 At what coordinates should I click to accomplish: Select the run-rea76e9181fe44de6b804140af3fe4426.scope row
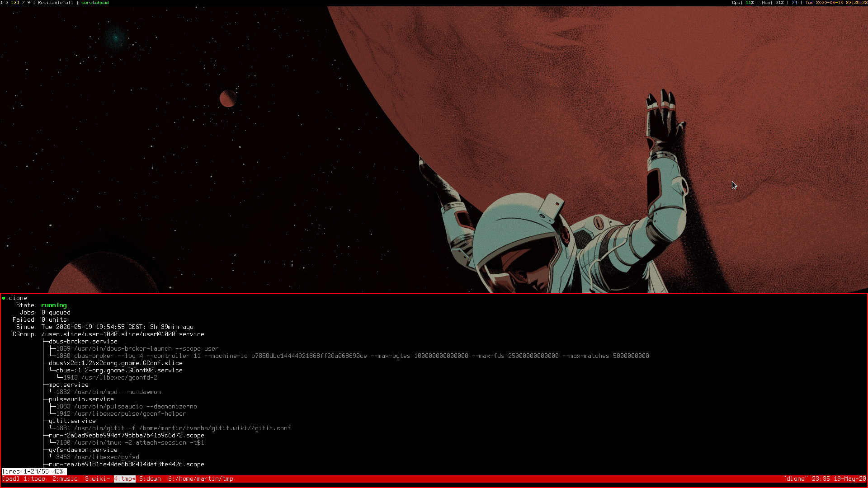pos(127,465)
